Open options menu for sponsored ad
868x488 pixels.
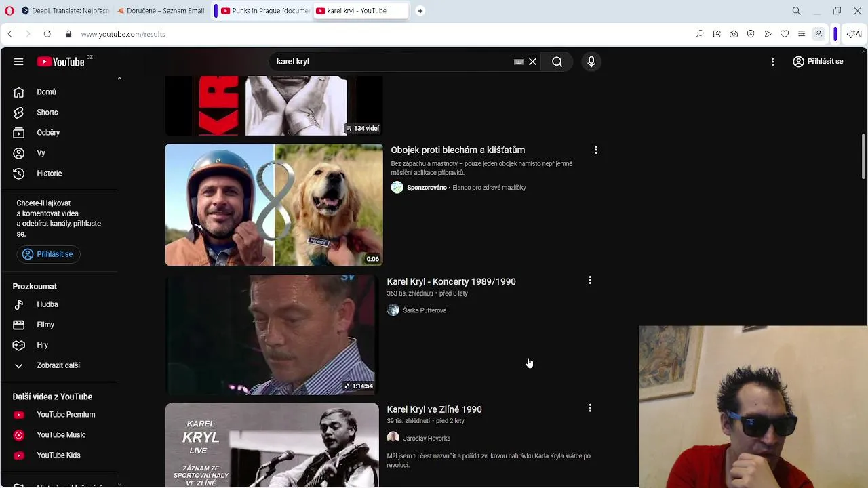pos(596,150)
